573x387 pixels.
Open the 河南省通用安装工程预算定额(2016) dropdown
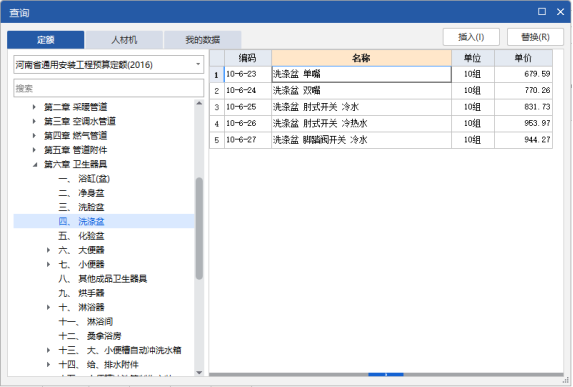click(x=109, y=65)
